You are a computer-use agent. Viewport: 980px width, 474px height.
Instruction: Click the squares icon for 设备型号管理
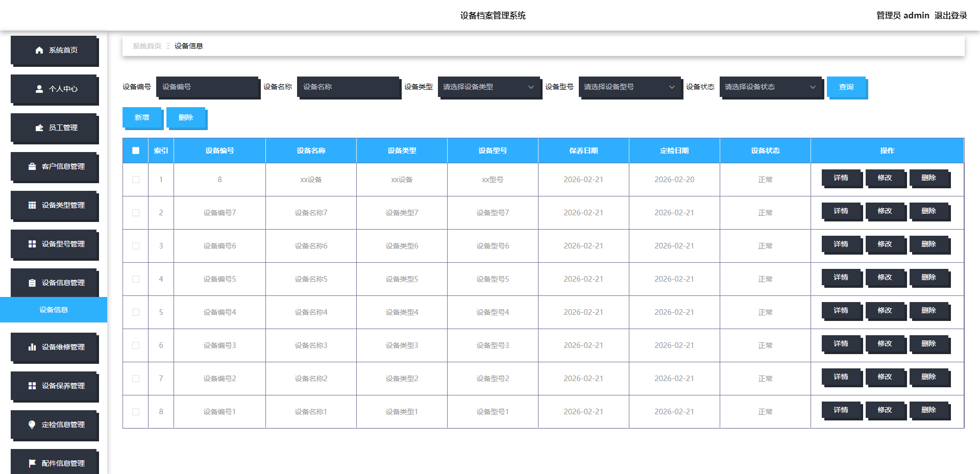click(32, 244)
